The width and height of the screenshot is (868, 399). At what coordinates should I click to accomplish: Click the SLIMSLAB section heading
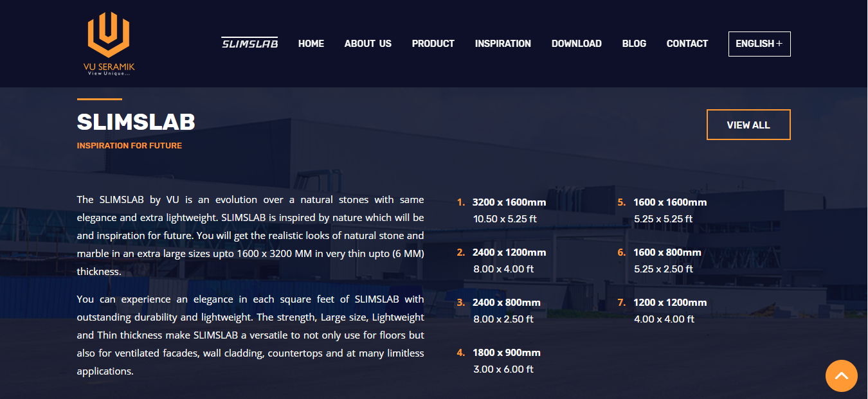click(x=136, y=122)
